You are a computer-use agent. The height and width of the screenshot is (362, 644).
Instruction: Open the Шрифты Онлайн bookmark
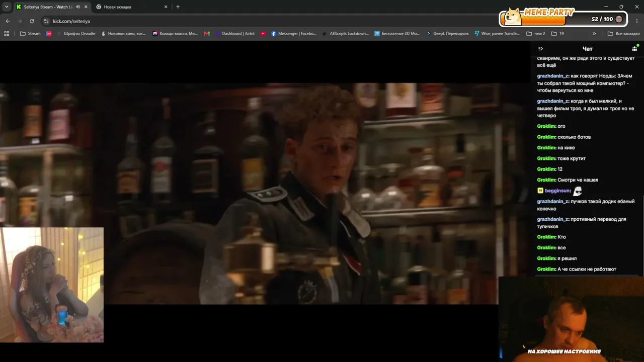[76, 34]
